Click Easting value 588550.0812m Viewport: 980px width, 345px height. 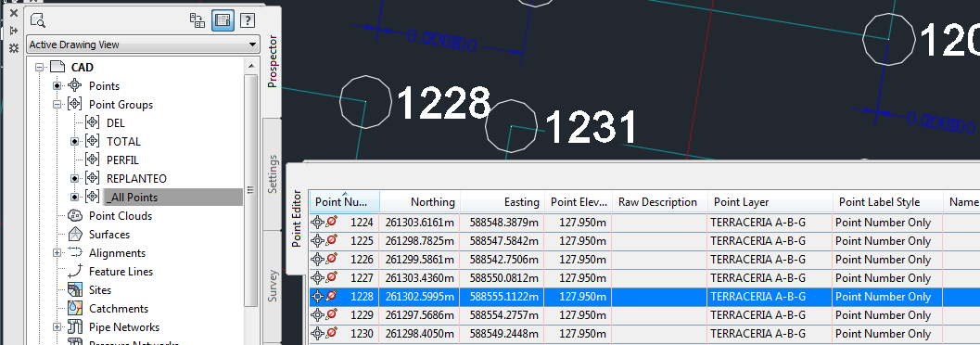click(x=503, y=277)
